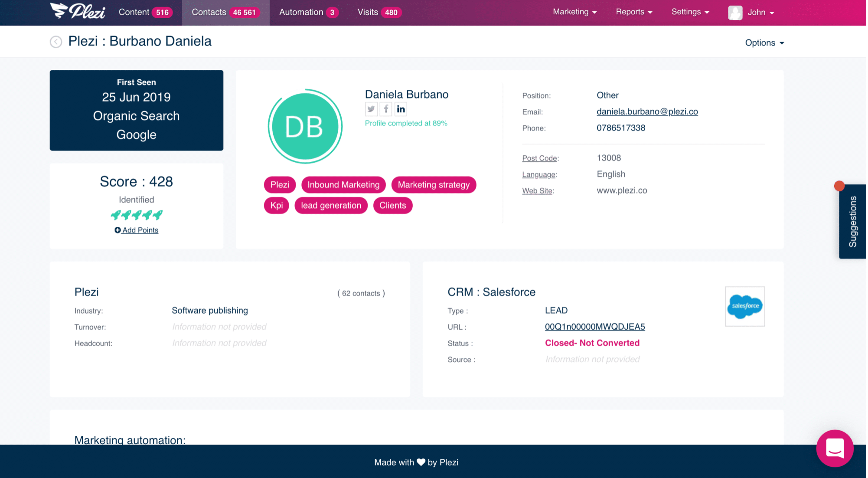Open the Suggestions side panel
This screenshot has width=868, height=478.
tap(852, 222)
